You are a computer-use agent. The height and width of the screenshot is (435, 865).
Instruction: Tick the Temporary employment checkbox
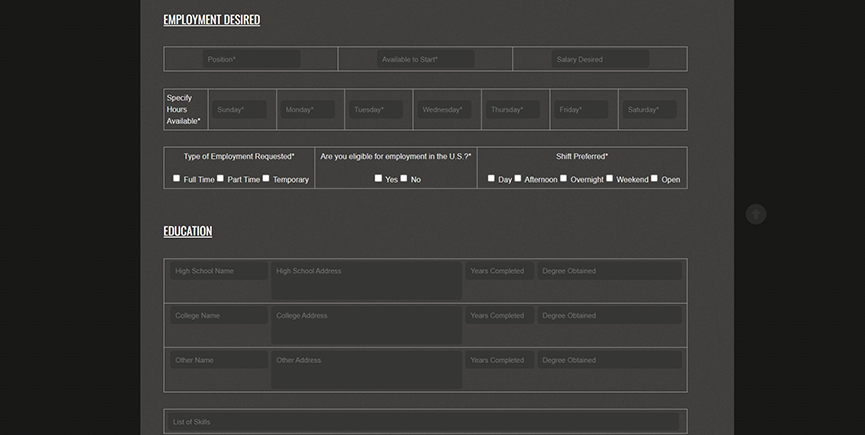pyautogui.click(x=266, y=178)
